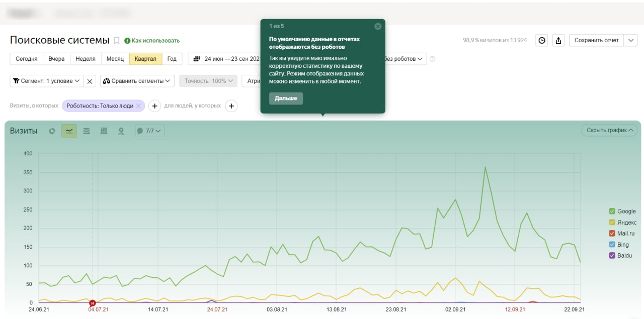Switch chart to map view
The image size is (644, 319).
pos(121,131)
